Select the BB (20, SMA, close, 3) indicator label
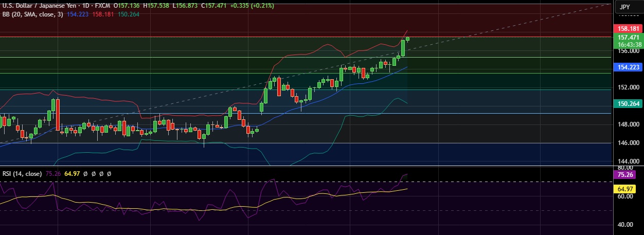 32,14
